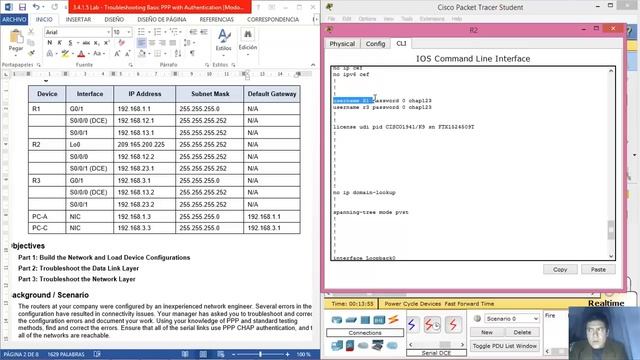
Task: Open the Arial font name dropdown
Action: coord(109,32)
